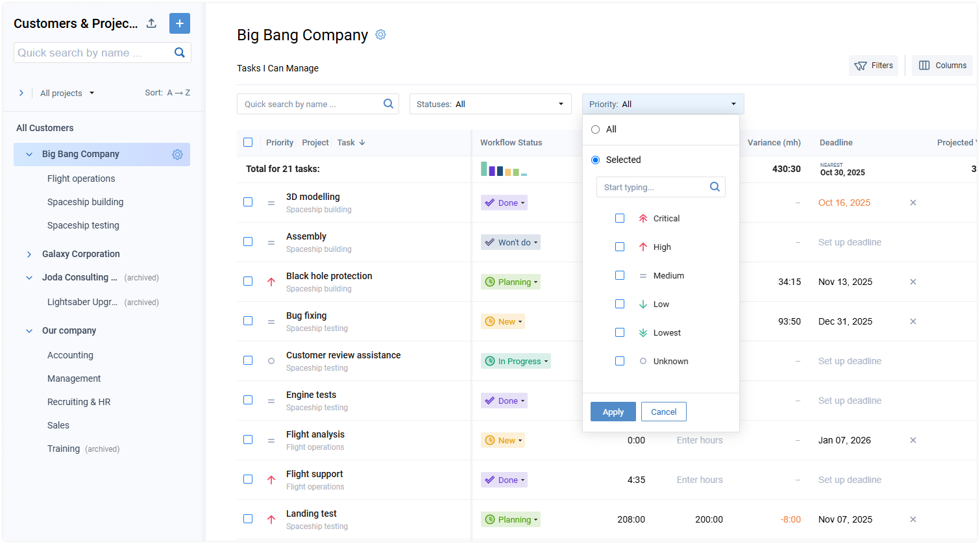Click the task quick search input field
Viewport: 980px width, 544px height.
(310, 104)
